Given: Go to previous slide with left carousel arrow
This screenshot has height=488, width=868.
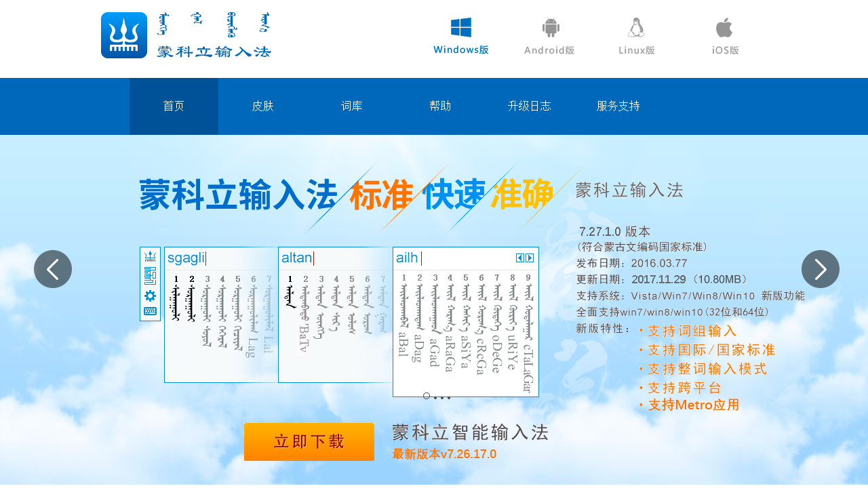Looking at the screenshot, I should [x=52, y=269].
